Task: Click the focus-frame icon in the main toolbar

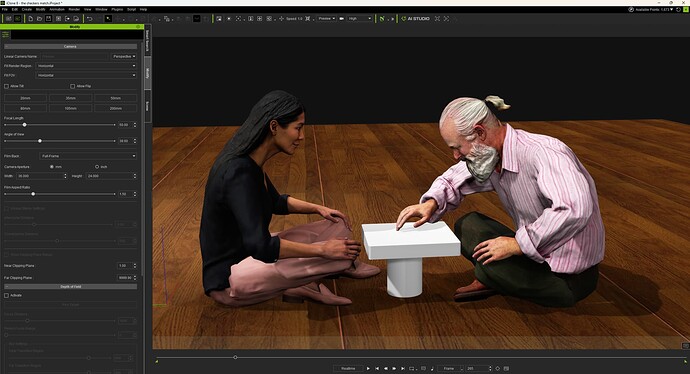Action: point(239,18)
